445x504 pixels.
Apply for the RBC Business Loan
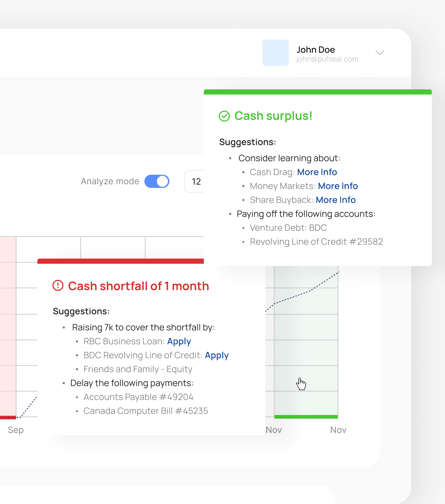click(x=179, y=341)
